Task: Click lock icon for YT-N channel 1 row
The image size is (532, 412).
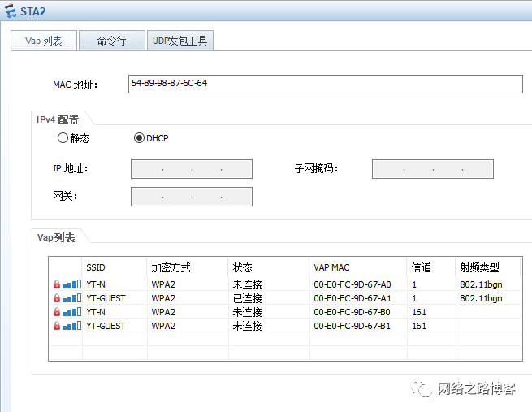Action: pyautogui.click(x=57, y=284)
